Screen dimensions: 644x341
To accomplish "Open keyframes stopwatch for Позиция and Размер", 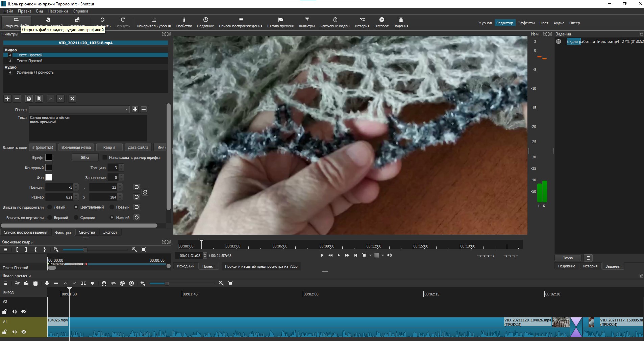I will pyautogui.click(x=145, y=192).
